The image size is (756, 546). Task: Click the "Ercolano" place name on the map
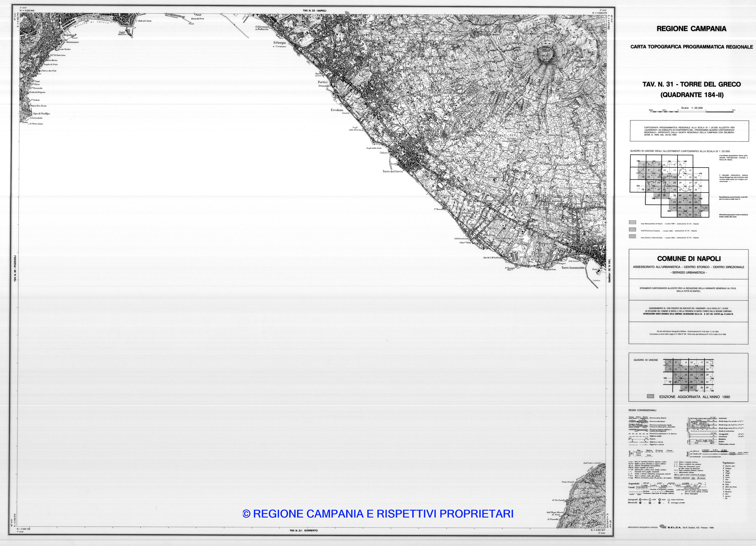tap(337, 110)
